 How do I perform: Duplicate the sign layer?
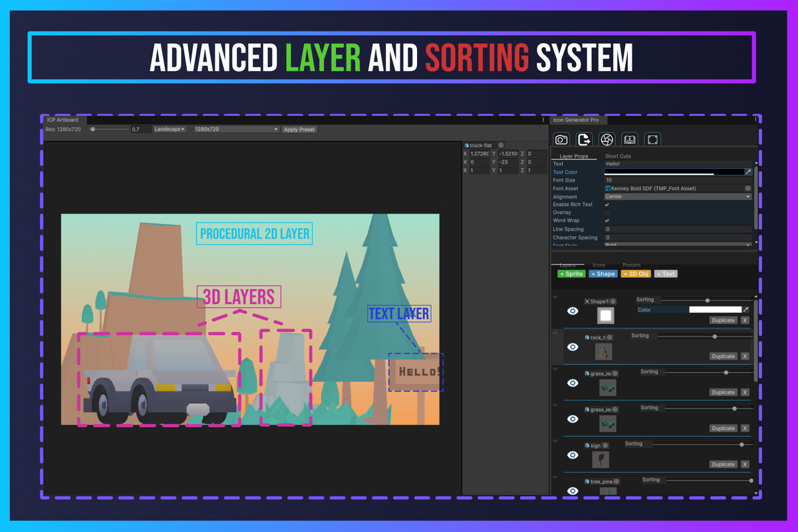click(x=723, y=464)
